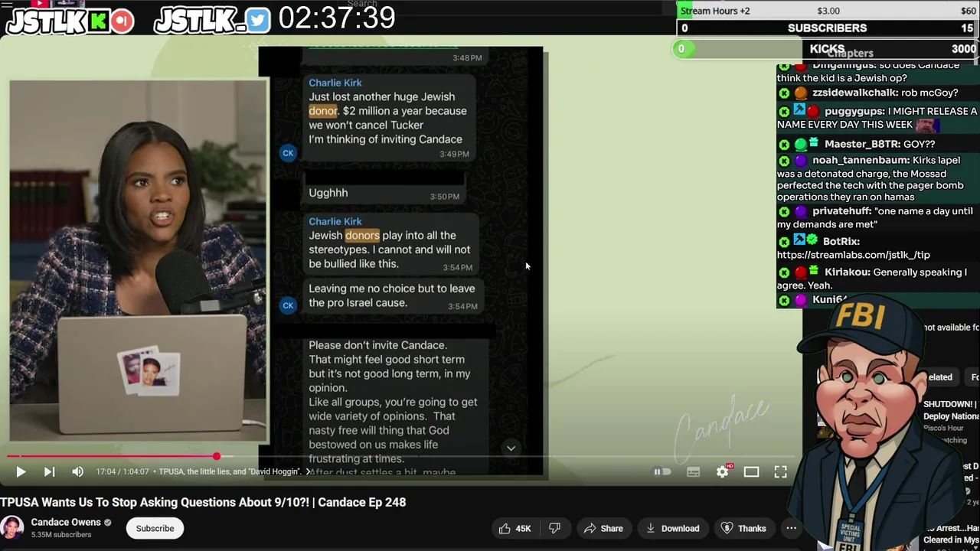Click the KICKS goal bar
This screenshot has width=980, height=551.
click(x=827, y=48)
